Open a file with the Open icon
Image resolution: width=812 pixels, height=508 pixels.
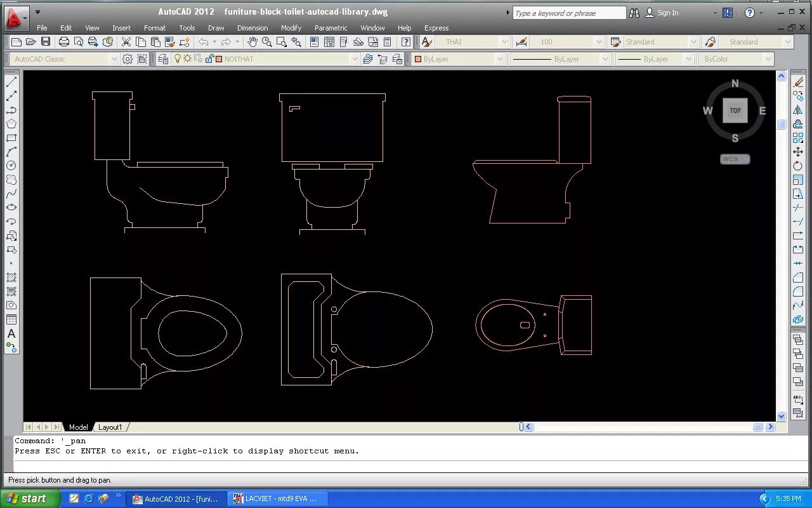click(x=31, y=42)
